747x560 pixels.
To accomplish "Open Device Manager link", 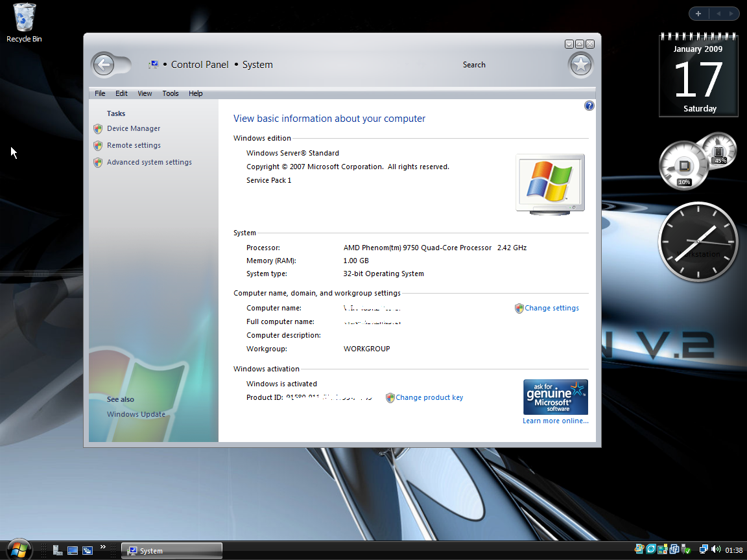I will (134, 128).
